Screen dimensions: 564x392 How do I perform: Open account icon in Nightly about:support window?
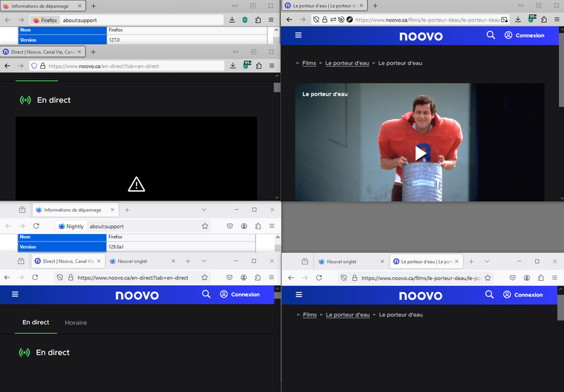[x=244, y=226]
